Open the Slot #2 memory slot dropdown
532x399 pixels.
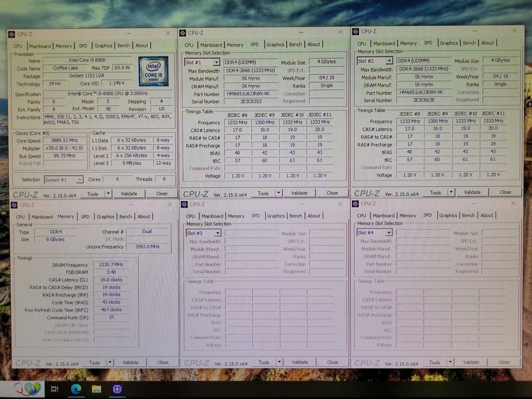click(x=389, y=61)
